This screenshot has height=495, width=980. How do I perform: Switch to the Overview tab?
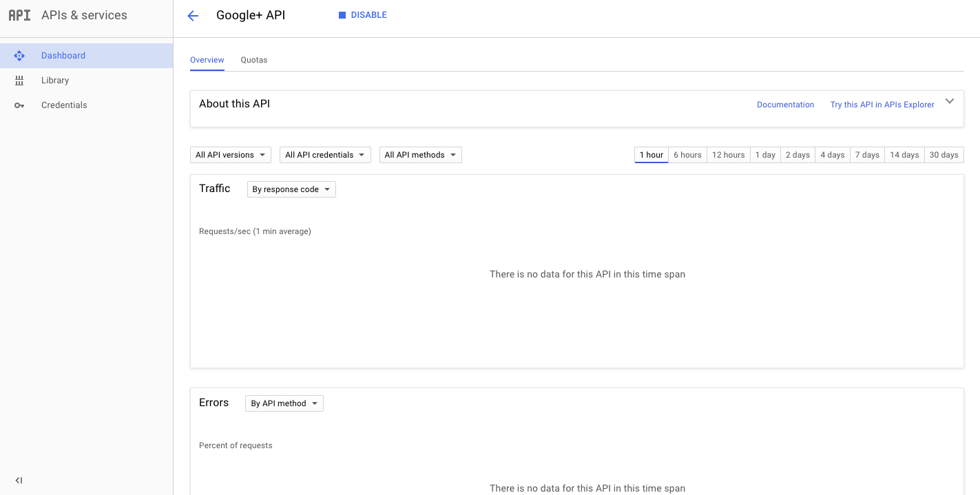click(207, 60)
